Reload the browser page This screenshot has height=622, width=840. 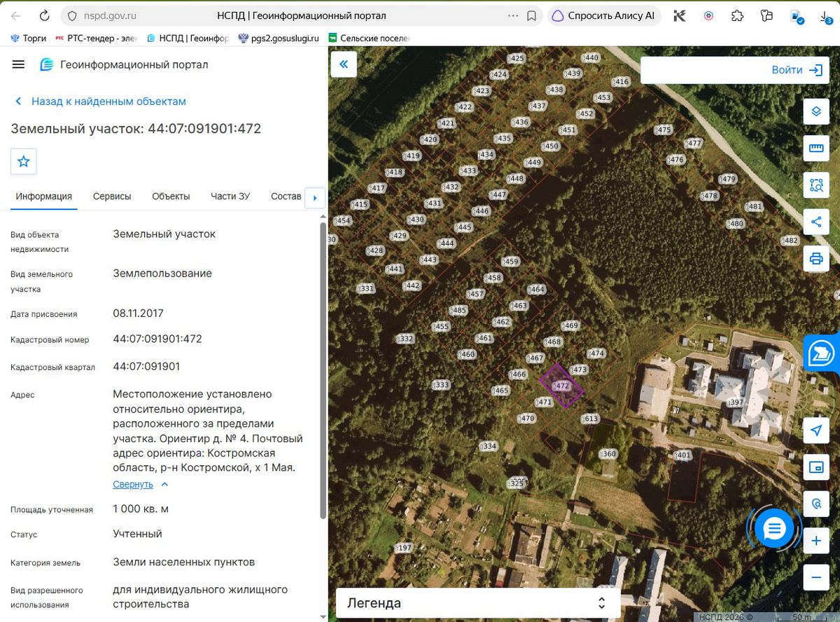[44, 15]
